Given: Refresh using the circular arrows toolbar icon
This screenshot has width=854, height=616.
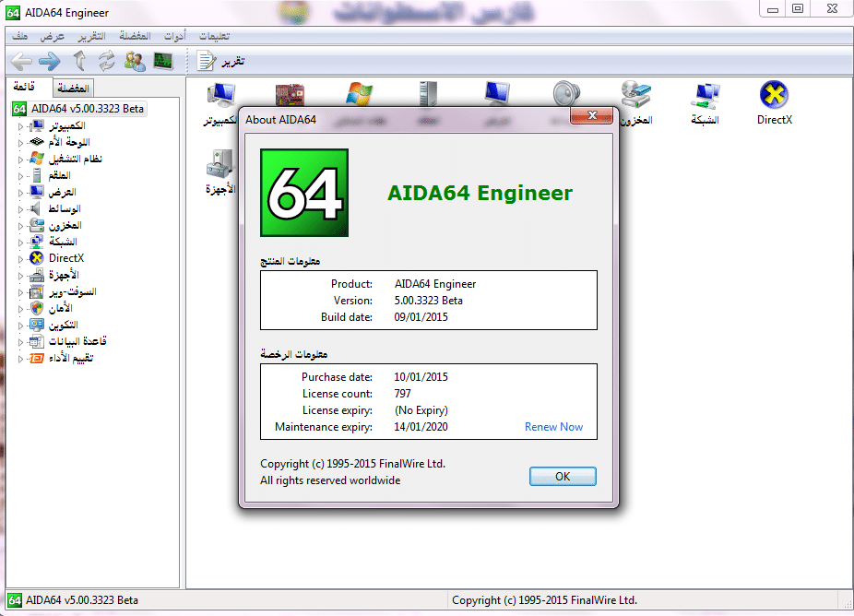Looking at the screenshot, I should (107, 61).
